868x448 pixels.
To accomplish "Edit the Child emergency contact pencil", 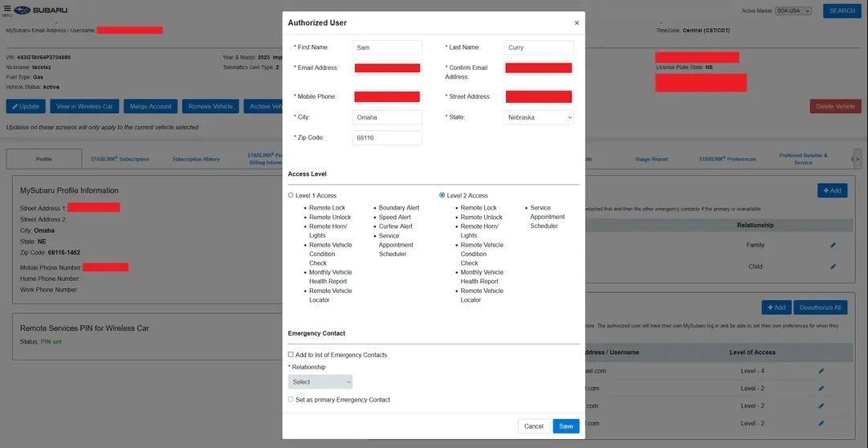I will point(833,267).
